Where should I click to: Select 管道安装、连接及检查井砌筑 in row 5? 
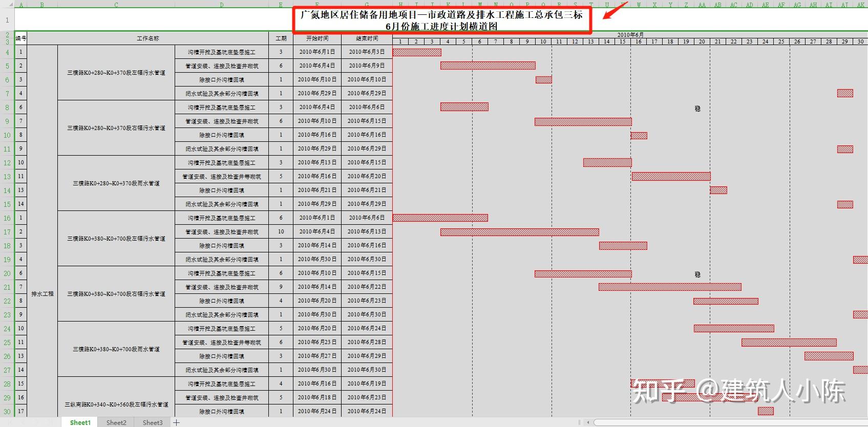[222, 66]
